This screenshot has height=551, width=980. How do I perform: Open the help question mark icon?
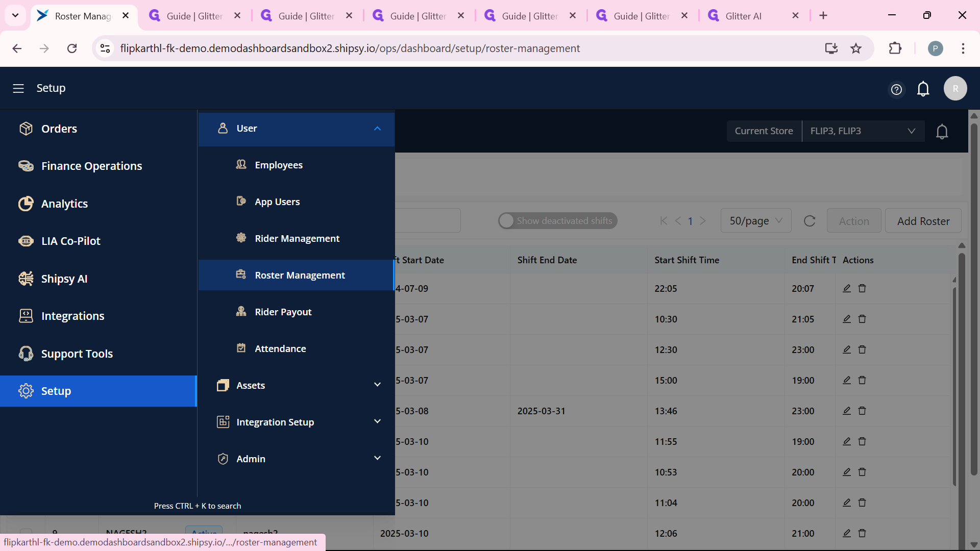click(896, 89)
